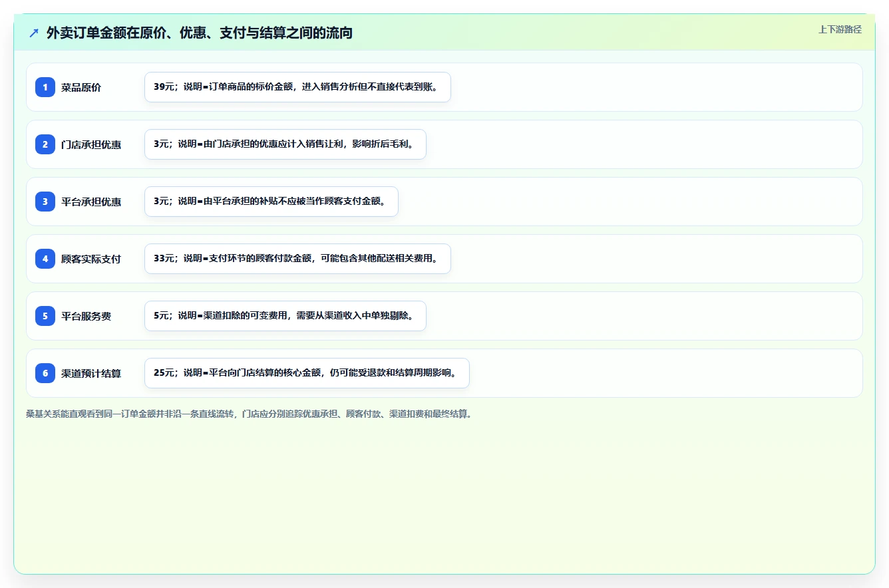Open the 33元 description box
889x588 pixels.
click(x=297, y=259)
